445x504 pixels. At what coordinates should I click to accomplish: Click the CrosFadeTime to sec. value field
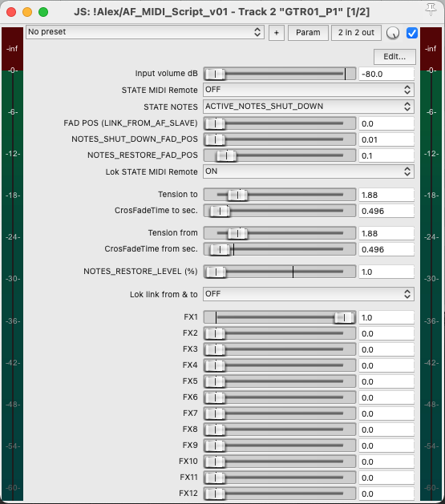(386, 212)
